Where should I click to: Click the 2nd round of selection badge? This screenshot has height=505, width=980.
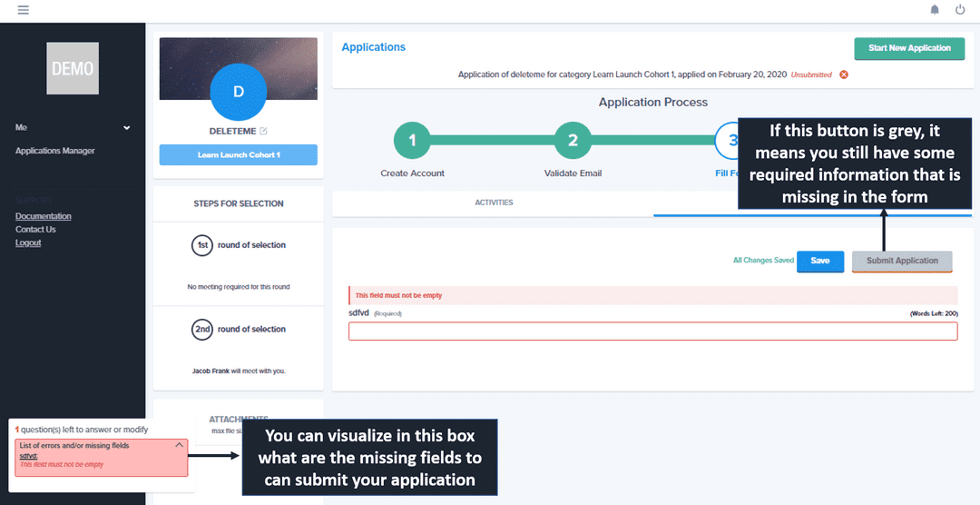click(x=202, y=329)
